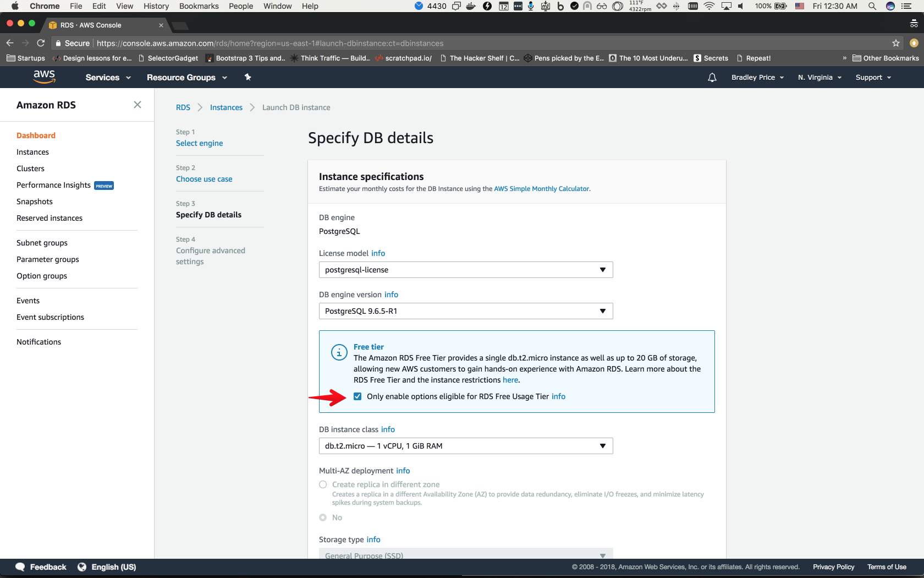Open Bradley Price account menu
The image size is (924, 578).
click(x=758, y=78)
